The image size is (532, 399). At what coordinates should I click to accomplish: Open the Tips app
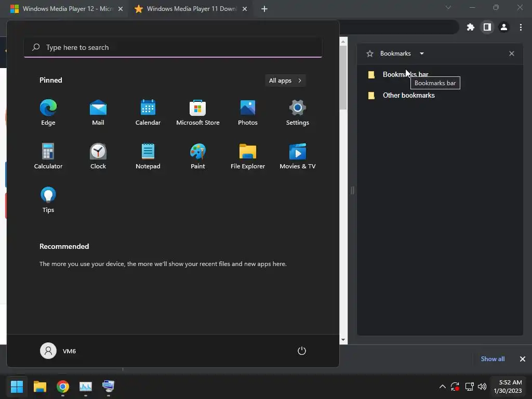coord(48,200)
